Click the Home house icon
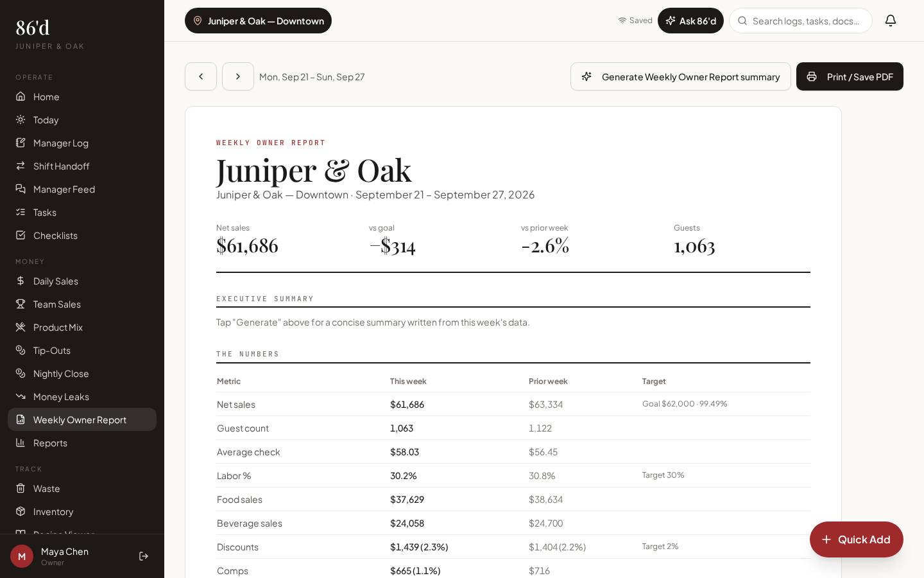This screenshot has height=578, width=924. 21,96
